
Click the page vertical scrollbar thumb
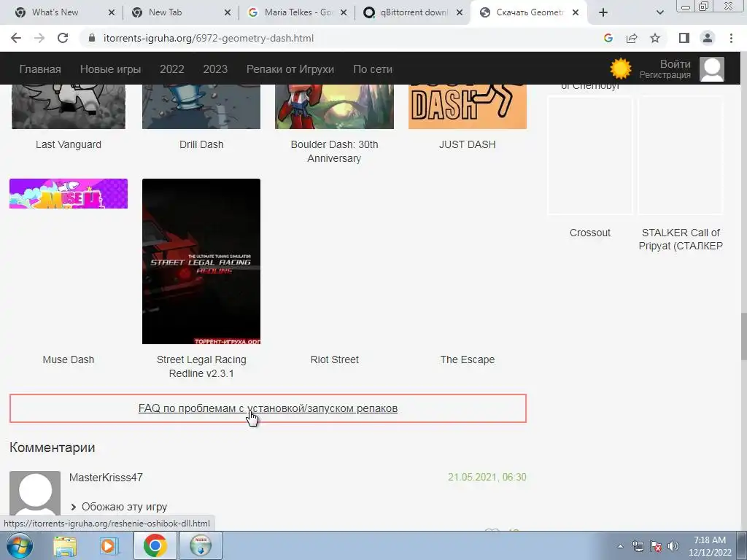tap(743, 336)
